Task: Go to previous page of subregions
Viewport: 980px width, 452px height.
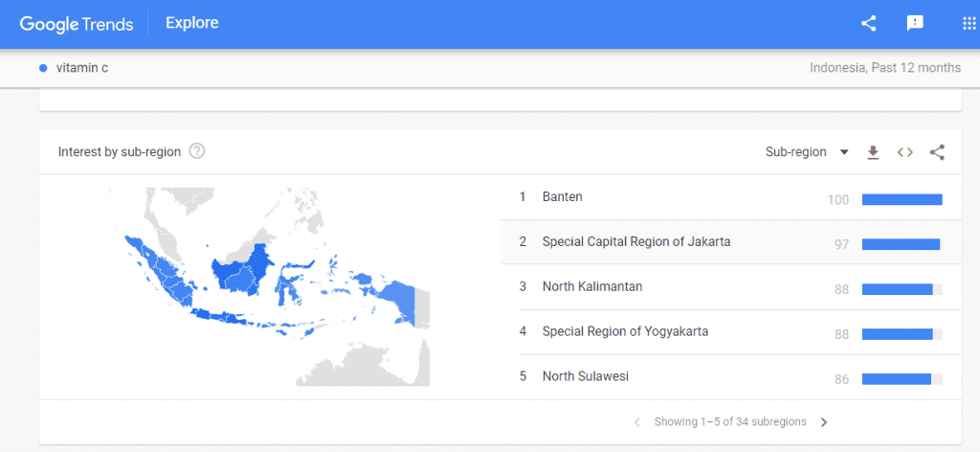Action: pyautogui.click(x=636, y=422)
